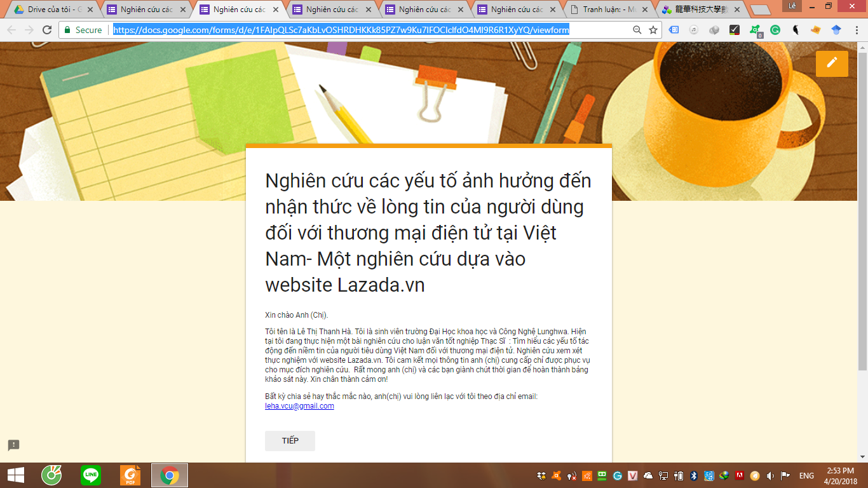Image resolution: width=868 pixels, height=488 pixels.
Task: Open the leha.vcu@gmail.com email link
Action: pyautogui.click(x=299, y=406)
